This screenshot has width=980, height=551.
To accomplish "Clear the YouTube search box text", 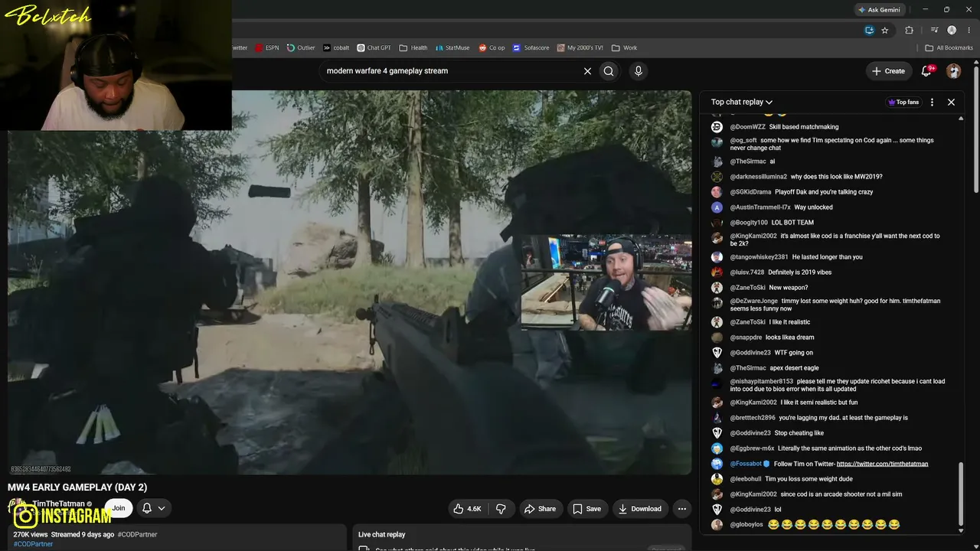I will [587, 71].
